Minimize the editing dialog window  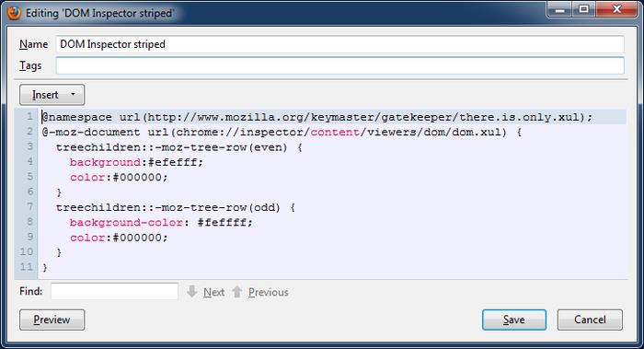(x=559, y=9)
